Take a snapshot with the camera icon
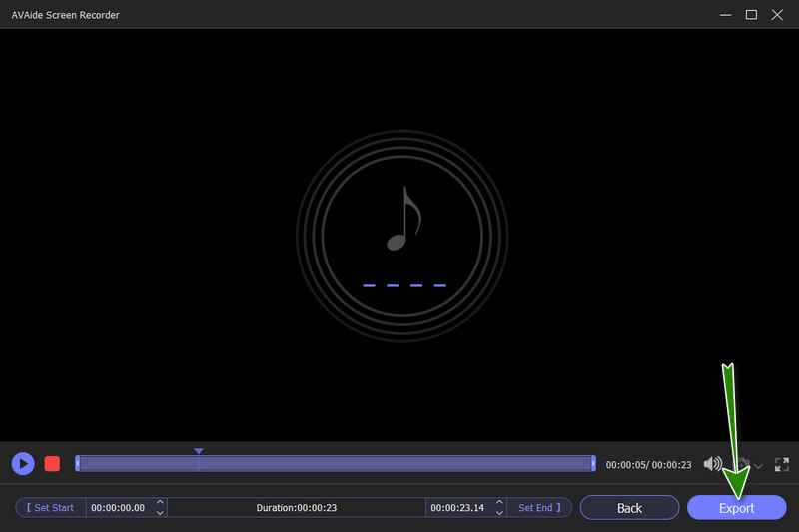The image size is (799, 532). [x=743, y=464]
